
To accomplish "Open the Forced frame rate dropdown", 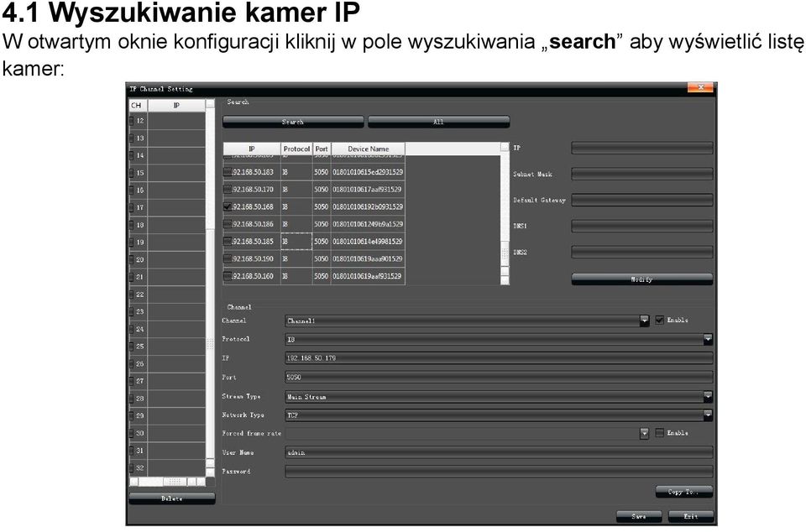I will click(x=644, y=434).
